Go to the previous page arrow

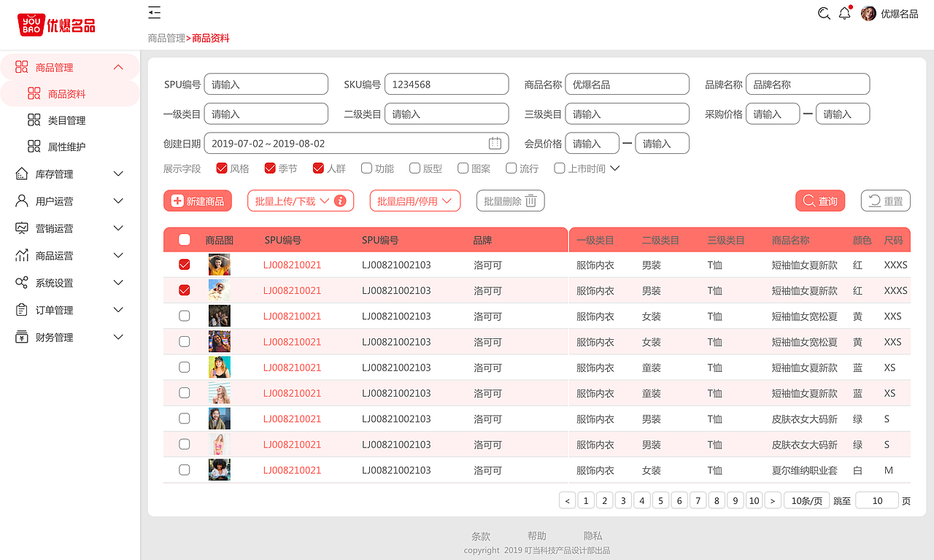pyautogui.click(x=567, y=500)
